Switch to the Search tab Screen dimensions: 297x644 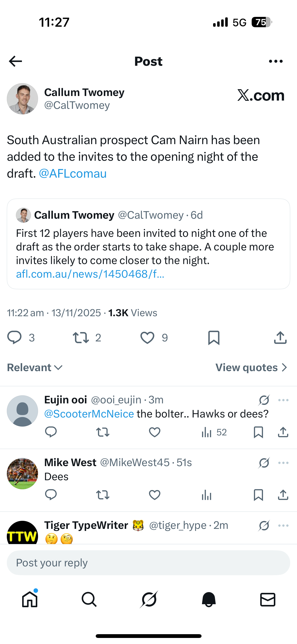[x=89, y=599]
